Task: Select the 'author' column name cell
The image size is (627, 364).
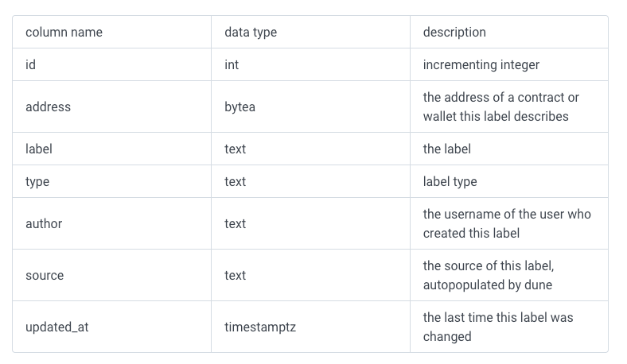Action: tap(111, 223)
